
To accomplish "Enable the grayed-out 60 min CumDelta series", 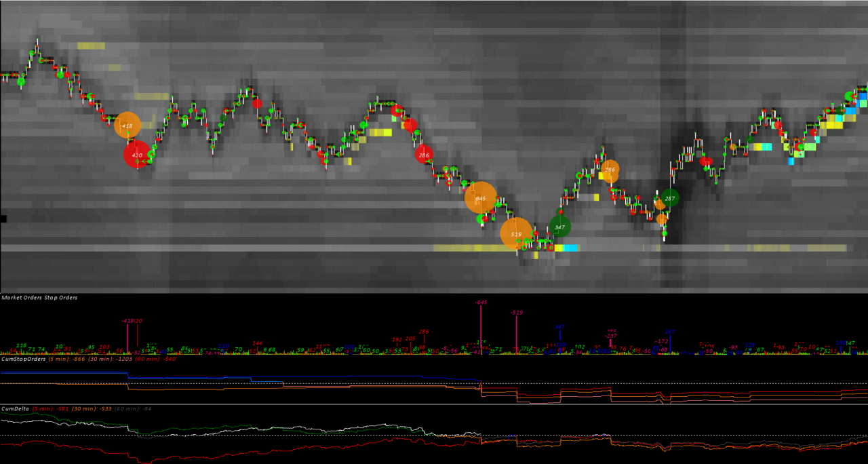I will pyautogui.click(x=134, y=408).
